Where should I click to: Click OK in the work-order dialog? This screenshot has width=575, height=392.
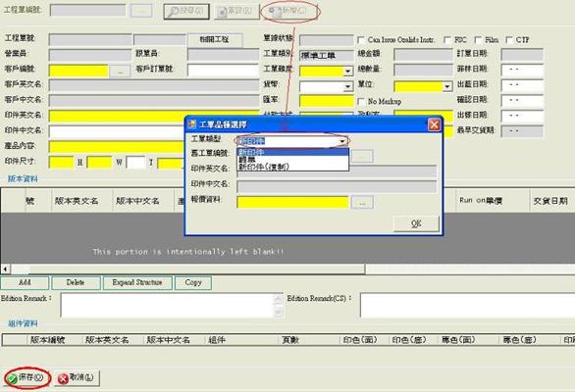pyautogui.click(x=416, y=223)
